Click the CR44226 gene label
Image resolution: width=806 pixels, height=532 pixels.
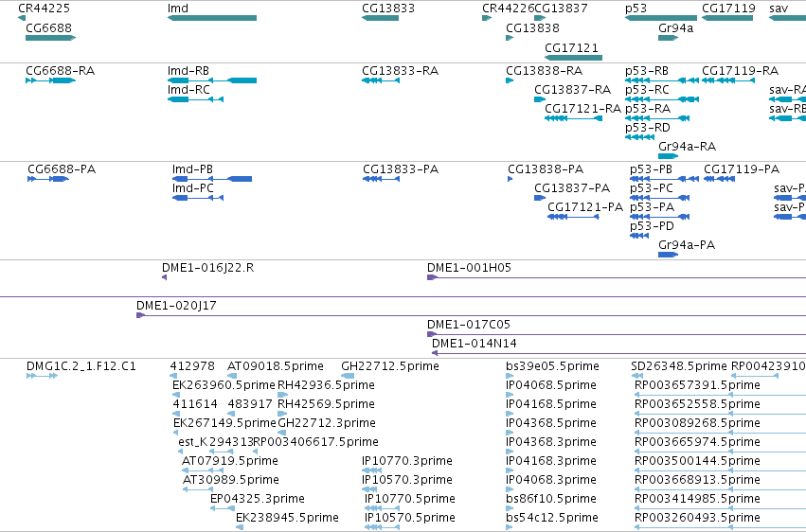[508, 9]
